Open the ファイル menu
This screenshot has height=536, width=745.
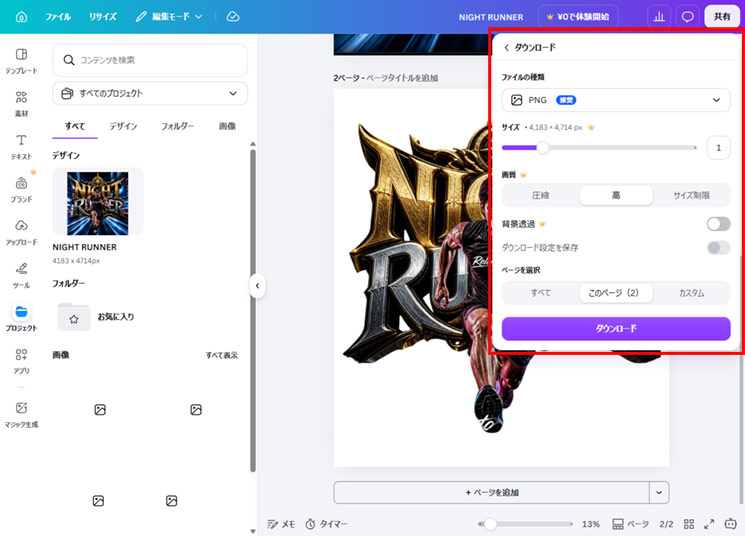click(58, 17)
